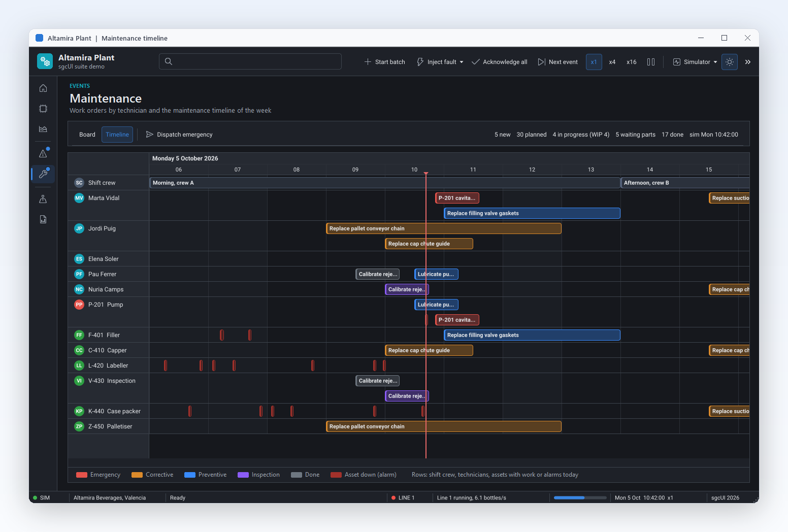The width and height of the screenshot is (788, 532).
Task: Click the PP avatar for P-201 Pump
Action: tap(79, 305)
